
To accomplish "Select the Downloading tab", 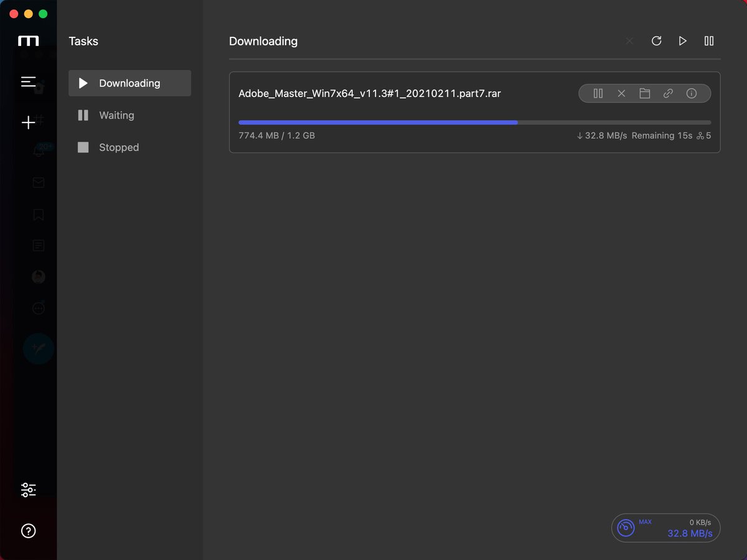I will click(129, 83).
